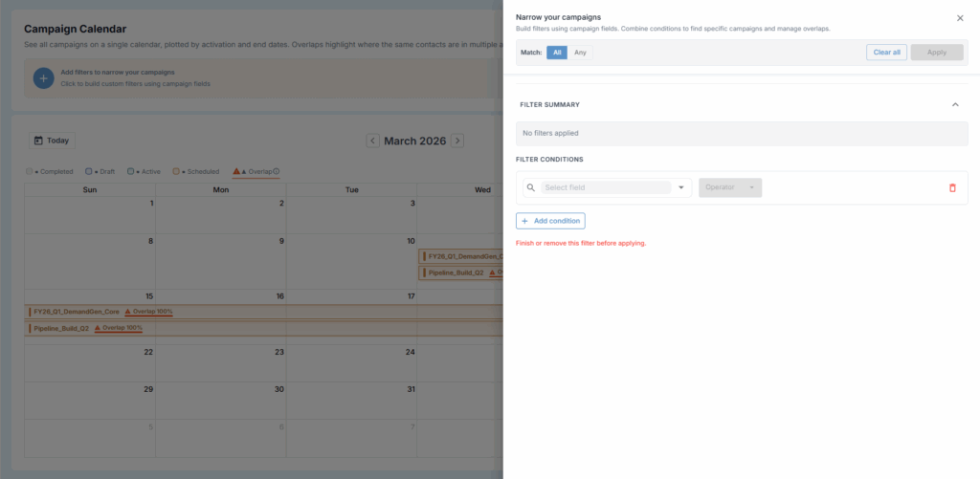This screenshot has width=980, height=479.
Task: Click the calendar icon on Today button
Action: pos(38,141)
